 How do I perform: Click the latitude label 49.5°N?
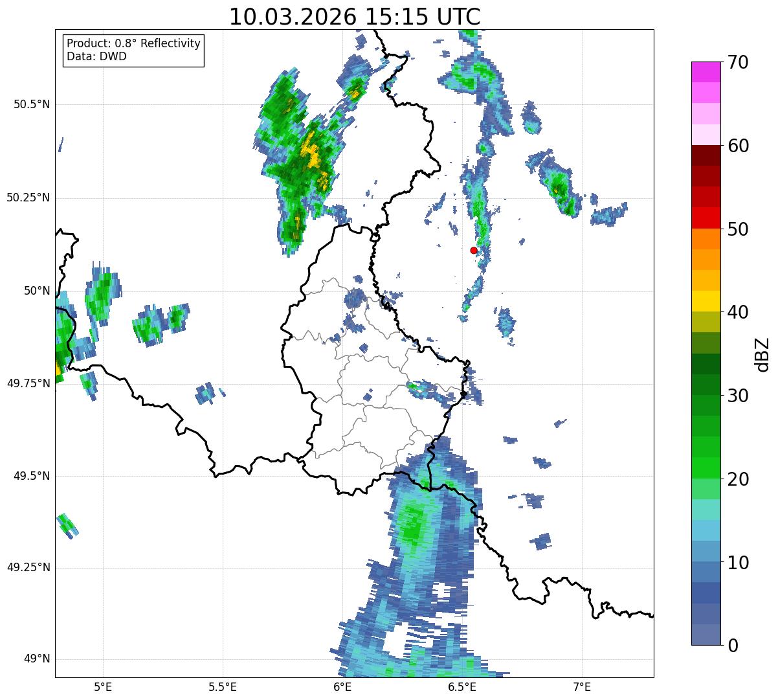tap(32, 476)
